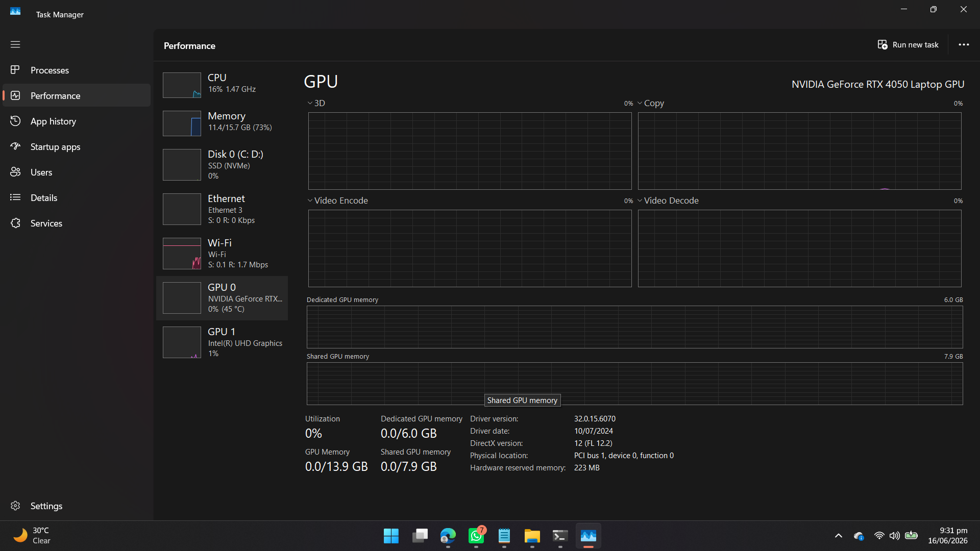Open the Copy engine dropdown

pos(651,103)
